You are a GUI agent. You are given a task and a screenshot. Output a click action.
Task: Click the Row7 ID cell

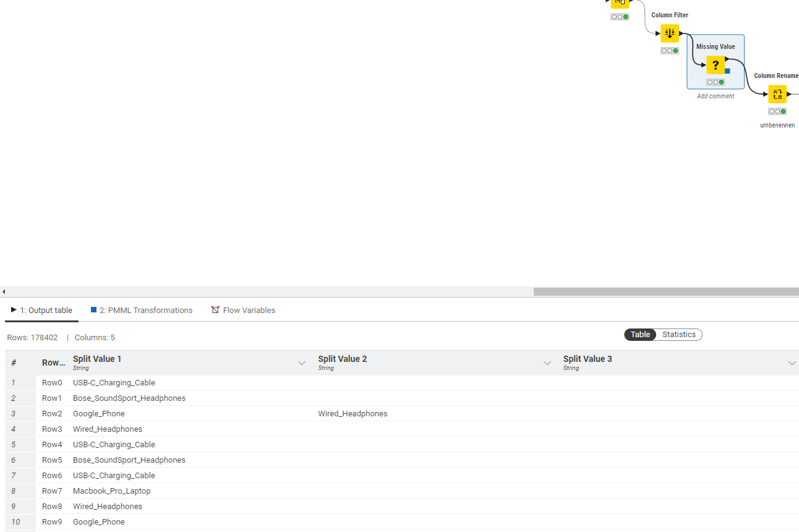[52, 491]
